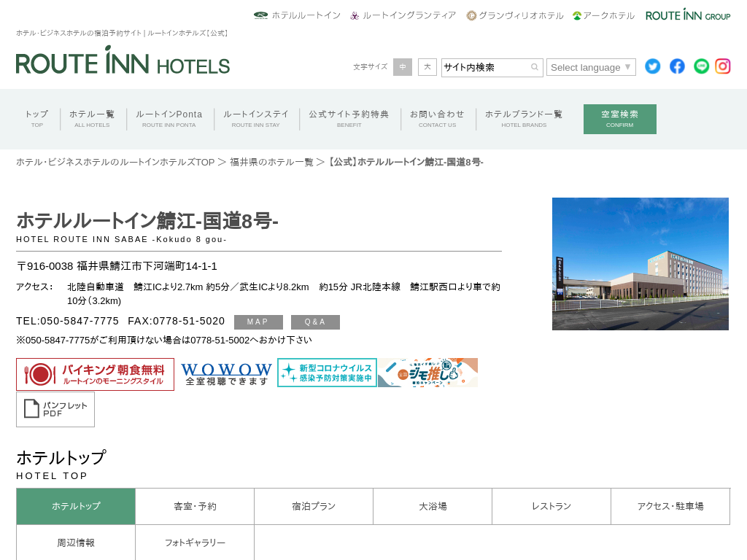Open the 新型コロナウイルス感染予防対策 banner

click(328, 373)
